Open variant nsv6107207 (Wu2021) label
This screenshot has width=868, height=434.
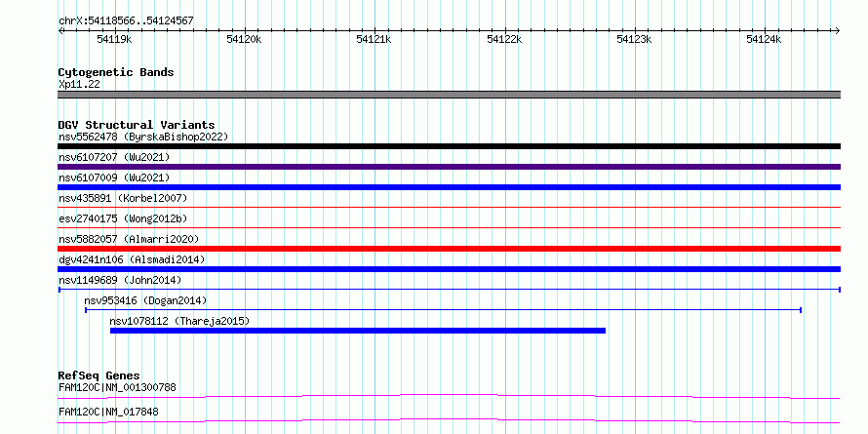[x=114, y=157]
